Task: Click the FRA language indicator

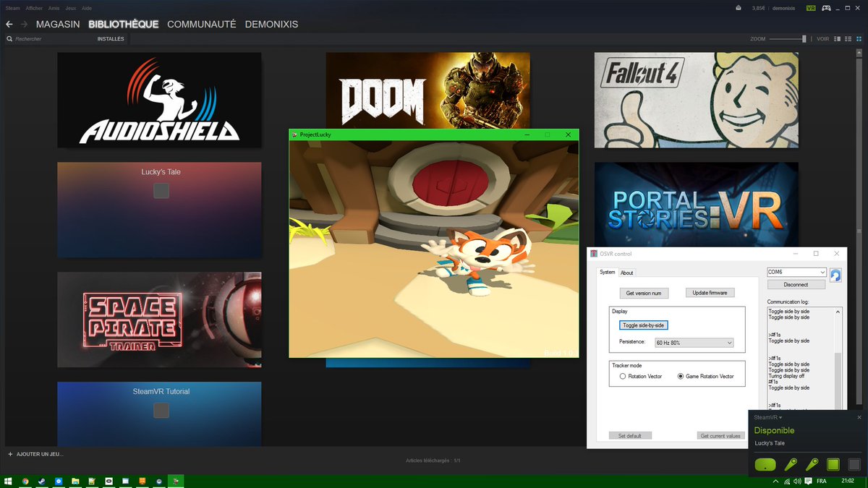Action: click(x=822, y=481)
